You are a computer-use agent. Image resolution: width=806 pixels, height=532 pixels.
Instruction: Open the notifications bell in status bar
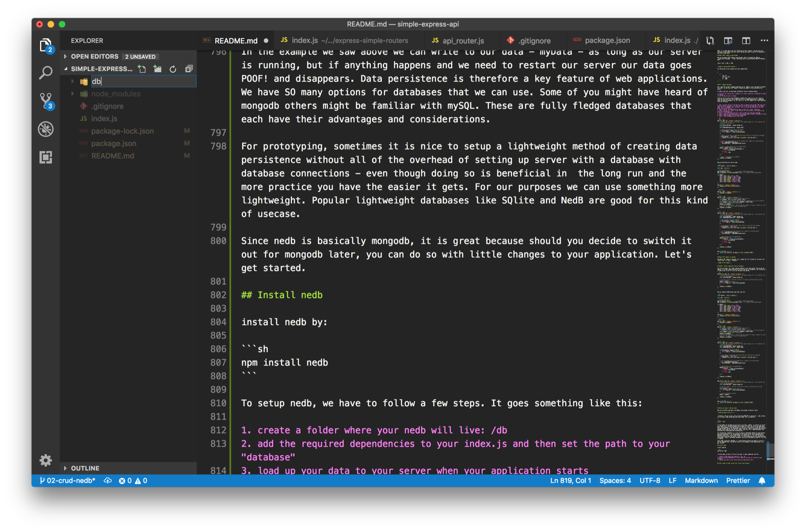coord(762,480)
